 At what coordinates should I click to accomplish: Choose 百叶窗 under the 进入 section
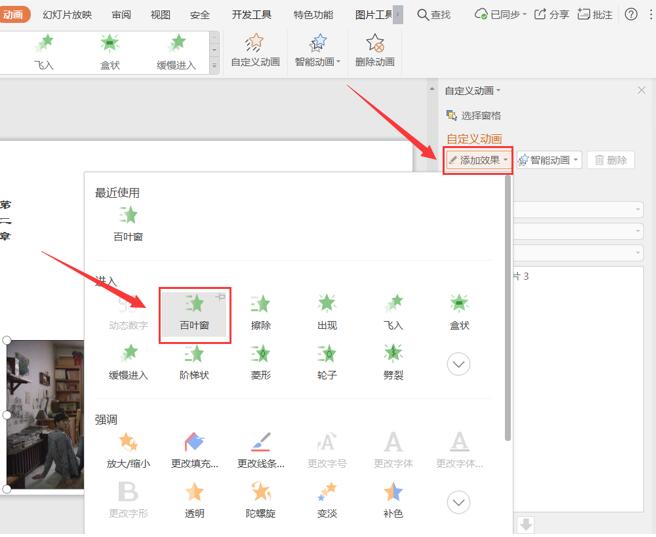(x=195, y=315)
